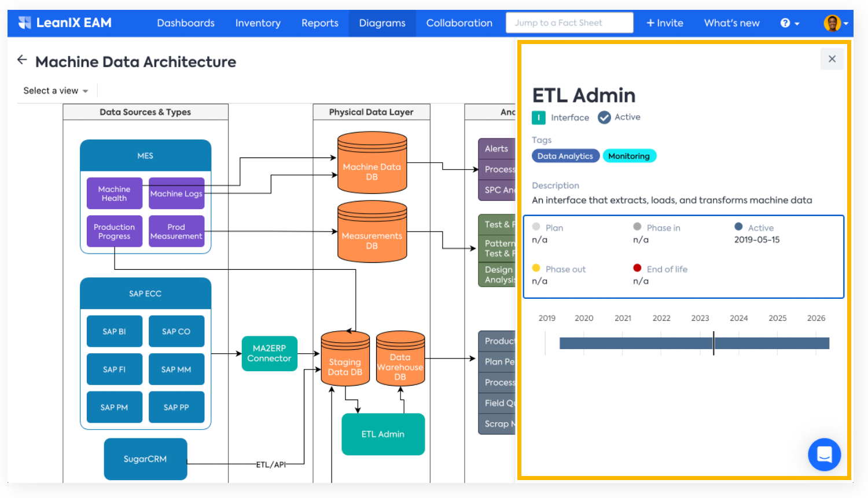Screen dimensions: 868x498
Task: Click the ETL Admin panel title
Action: click(584, 95)
